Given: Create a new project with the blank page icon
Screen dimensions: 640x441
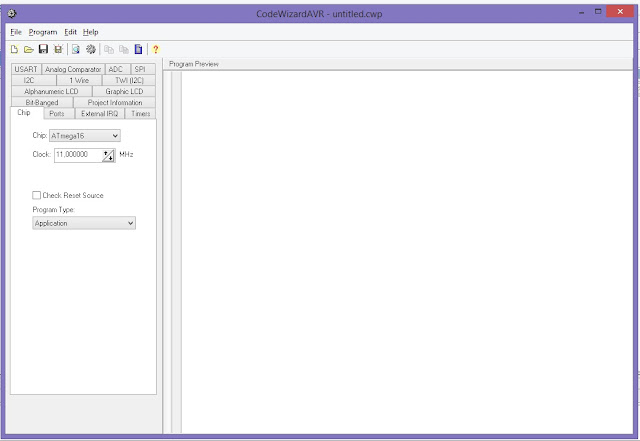Looking at the screenshot, I should point(14,49).
